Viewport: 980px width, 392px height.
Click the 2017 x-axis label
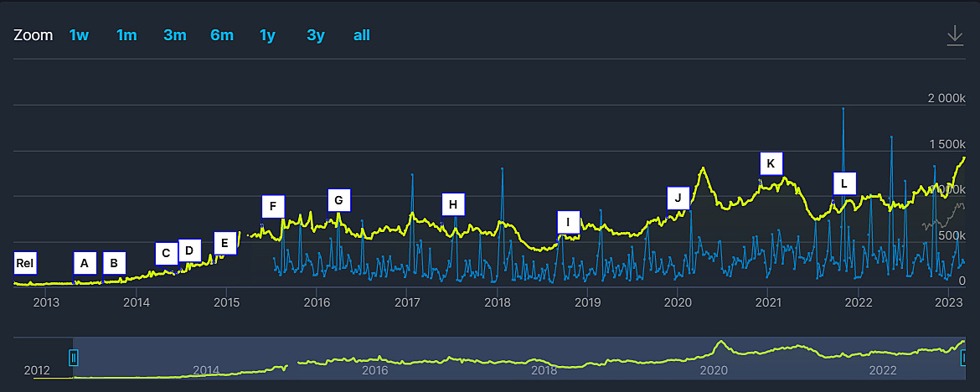(x=407, y=303)
